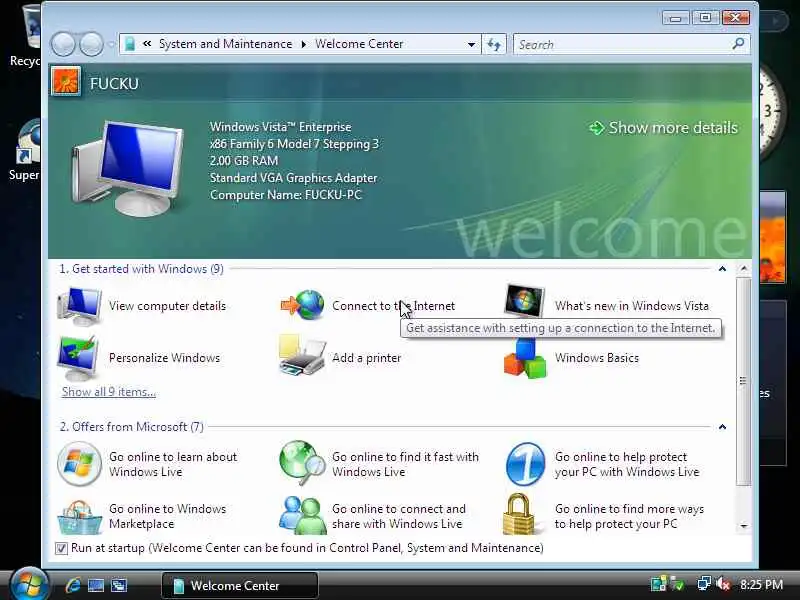Click the search magnifier icon
Viewport: 800px width, 600px height.
738,44
